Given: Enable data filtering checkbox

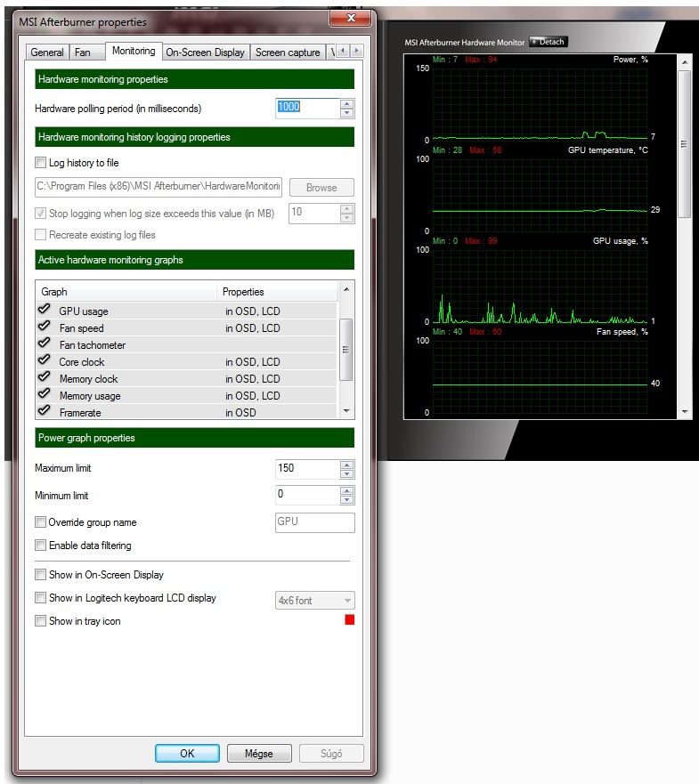Looking at the screenshot, I should [x=41, y=545].
